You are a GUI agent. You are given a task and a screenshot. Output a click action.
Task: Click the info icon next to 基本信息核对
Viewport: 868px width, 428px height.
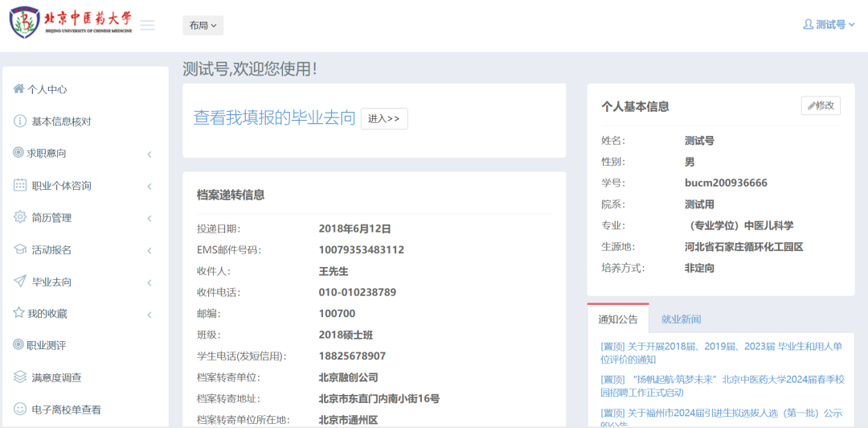[20, 121]
